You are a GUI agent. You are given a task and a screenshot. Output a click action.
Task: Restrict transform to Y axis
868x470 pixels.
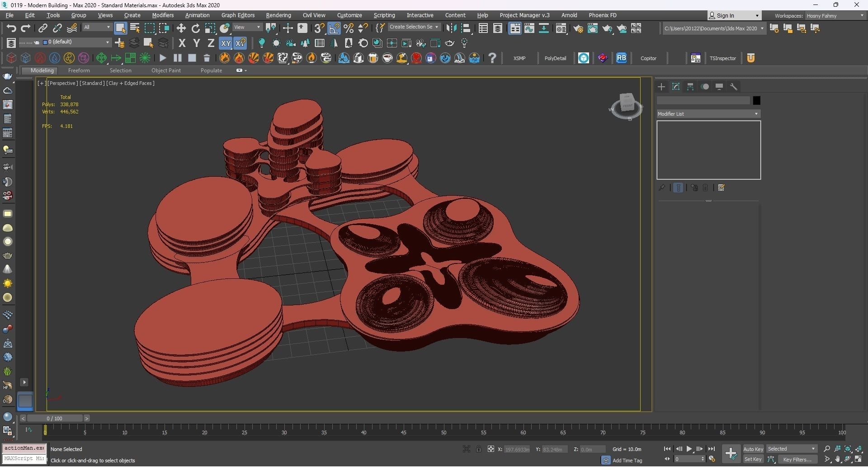click(x=197, y=43)
